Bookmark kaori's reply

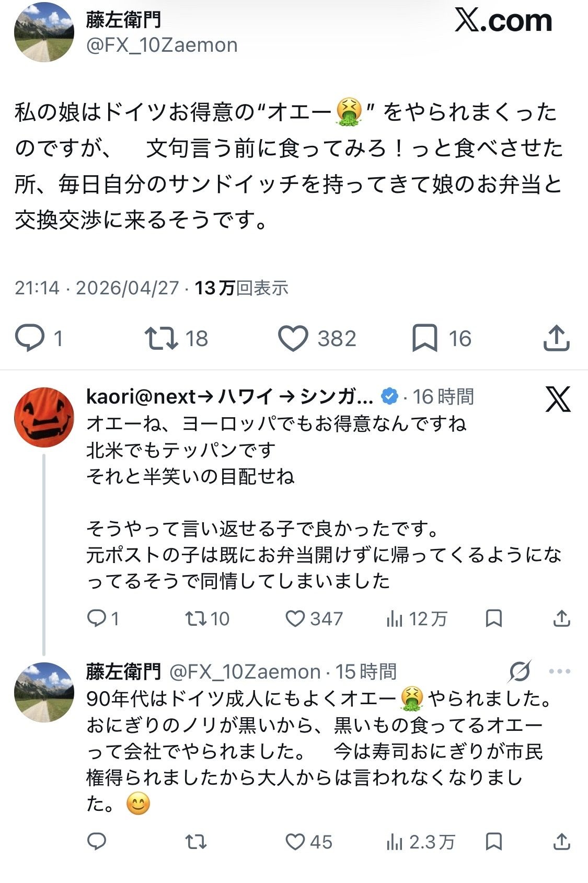(494, 619)
